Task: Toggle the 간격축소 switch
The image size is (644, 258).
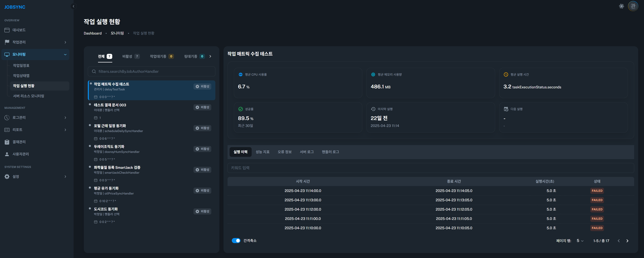Action: point(236,241)
